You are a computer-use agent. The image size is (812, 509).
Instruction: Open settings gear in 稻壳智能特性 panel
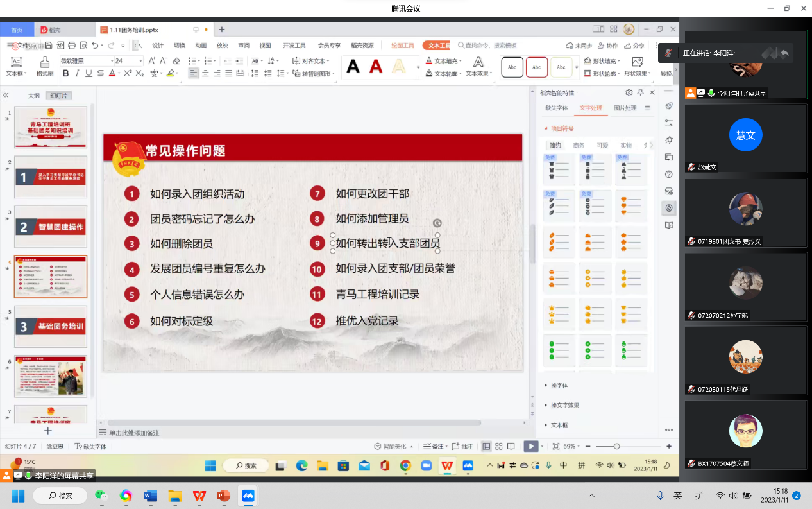pyautogui.click(x=629, y=92)
